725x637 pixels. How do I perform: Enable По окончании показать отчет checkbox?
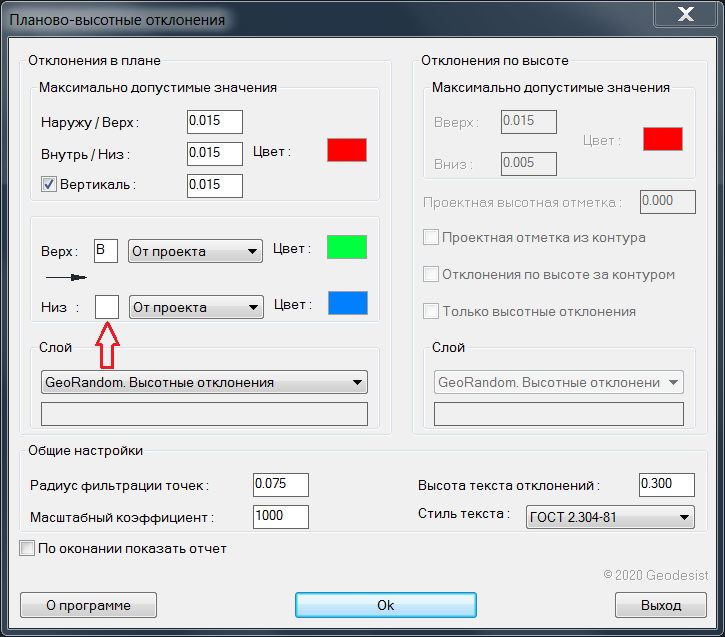27,548
